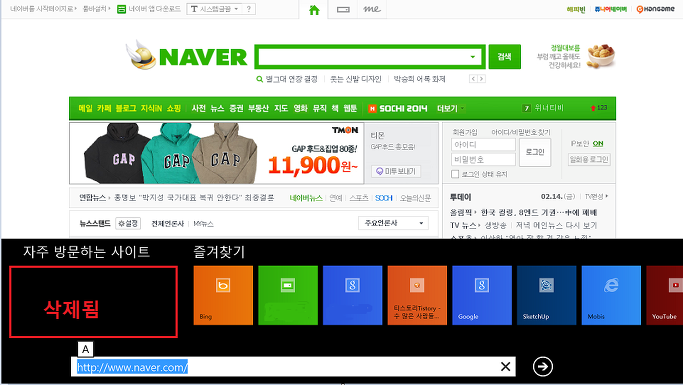Viewport: 683px width, 385px height.
Task: Click 네이버를 시작페이지로 link
Action: tap(42, 9)
